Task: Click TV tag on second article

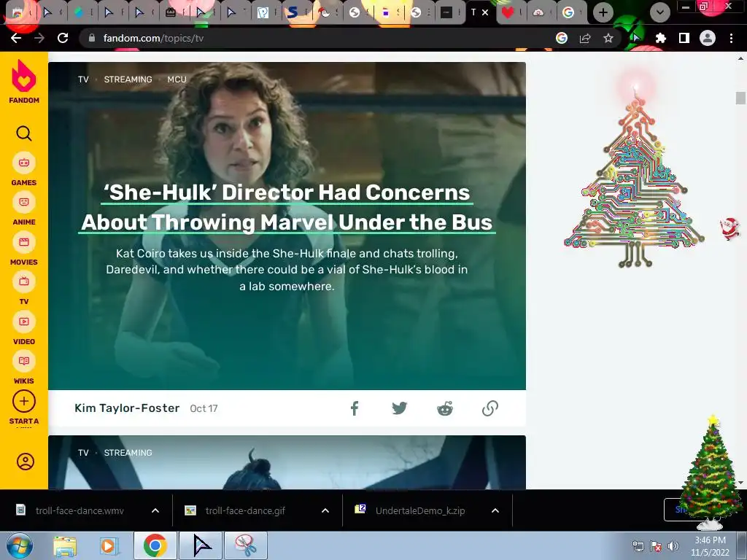Action: 83,453
